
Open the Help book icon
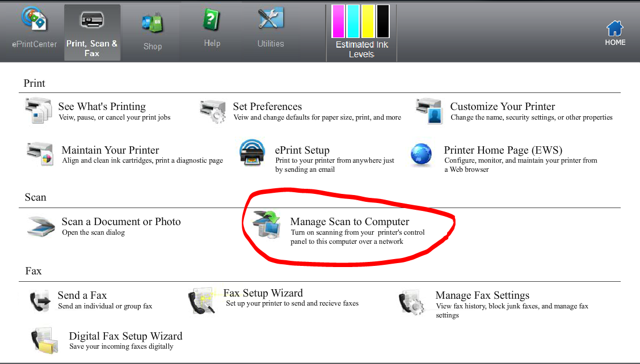(x=212, y=20)
